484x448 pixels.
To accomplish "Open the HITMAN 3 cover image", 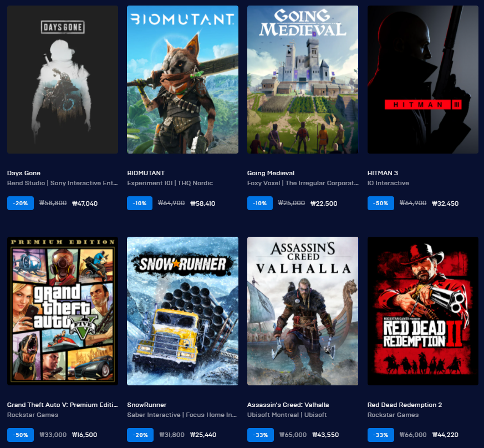I will click(422, 79).
